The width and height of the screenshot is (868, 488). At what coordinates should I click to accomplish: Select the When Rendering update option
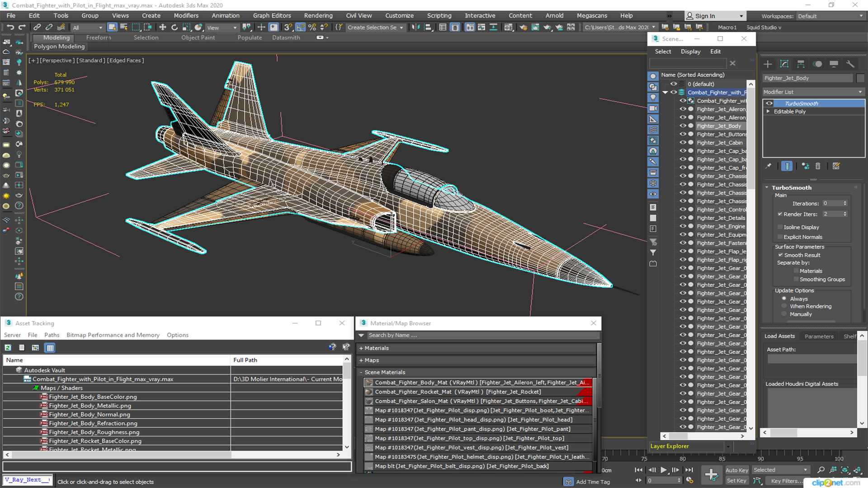tap(784, 306)
